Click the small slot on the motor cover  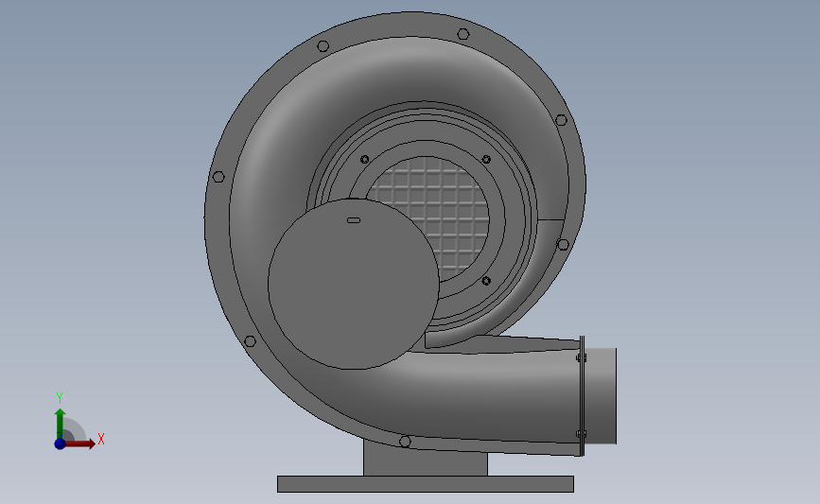pos(354,220)
